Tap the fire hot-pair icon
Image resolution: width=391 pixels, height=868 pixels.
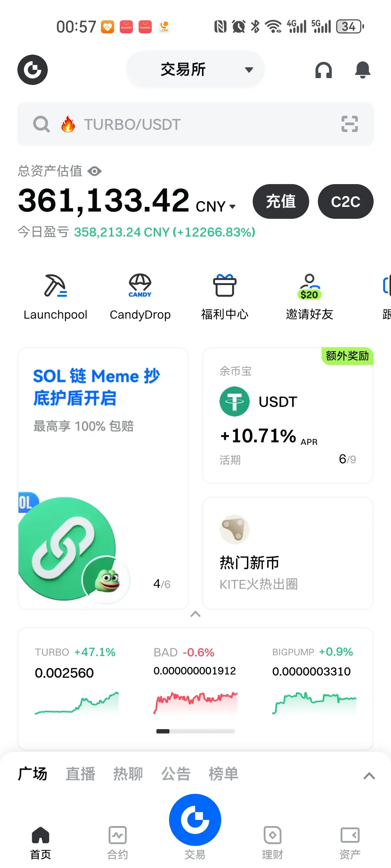(68, 124)
